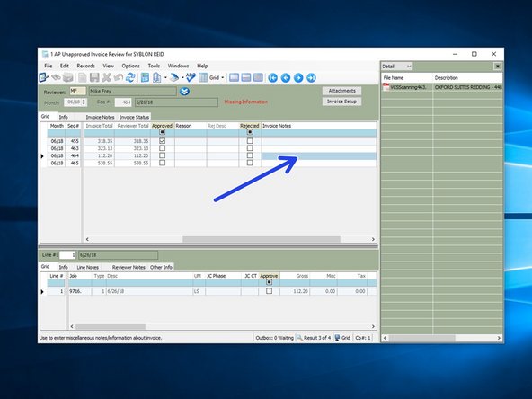The height and width of the screenshot is (399, 532).
Task: Switch to the Other Info tab
Action: point(161,268)
